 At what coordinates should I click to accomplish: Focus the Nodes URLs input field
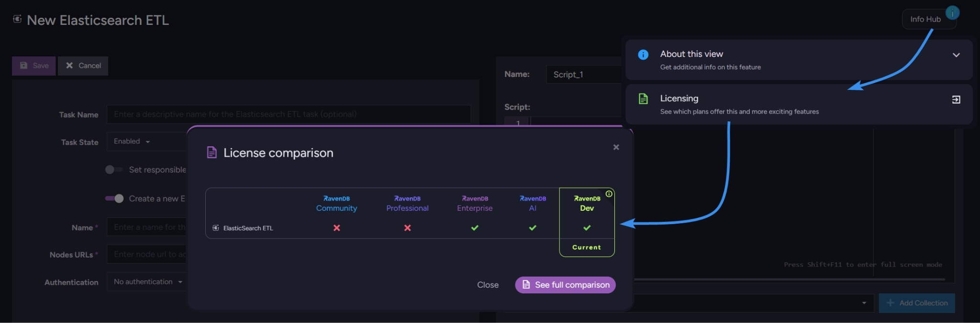coord(146,254)
